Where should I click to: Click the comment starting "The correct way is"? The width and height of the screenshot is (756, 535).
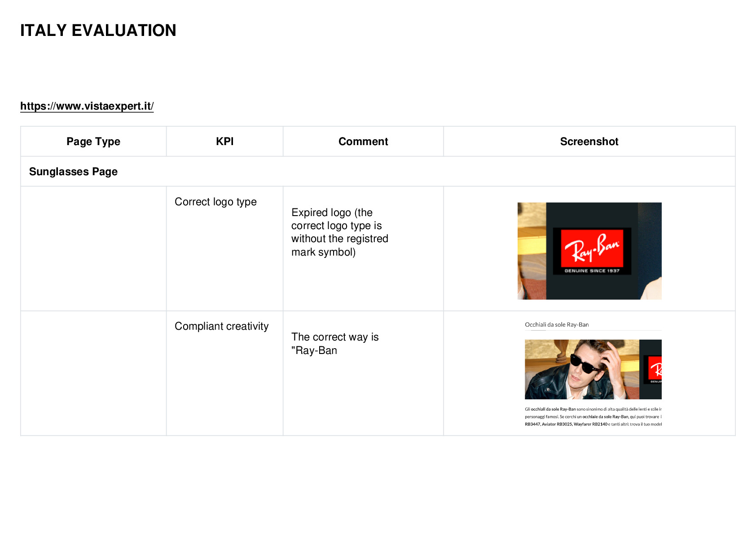point(335,344)
